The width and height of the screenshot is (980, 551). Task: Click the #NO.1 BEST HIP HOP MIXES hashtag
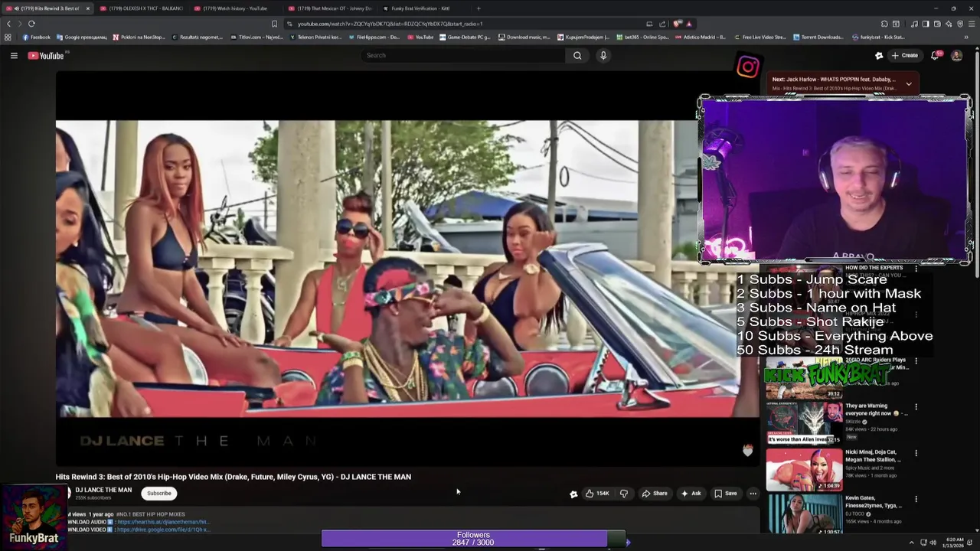(x=150, y=514)
